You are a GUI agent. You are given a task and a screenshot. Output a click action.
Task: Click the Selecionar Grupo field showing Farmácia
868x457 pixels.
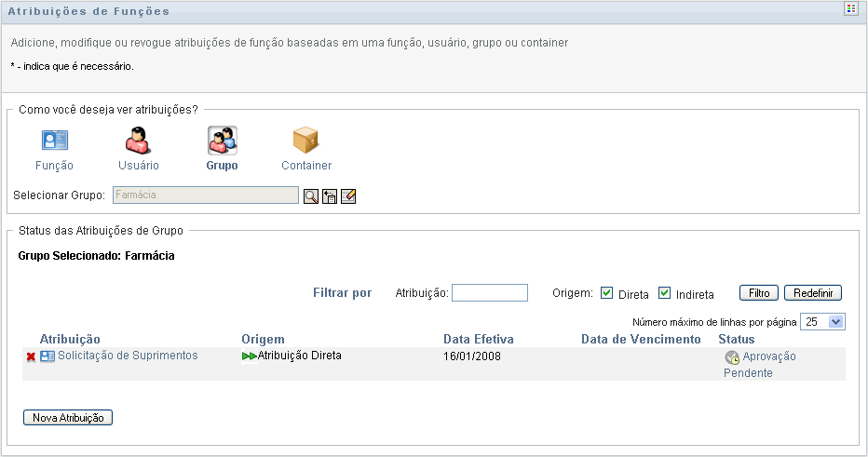point(206,195)
